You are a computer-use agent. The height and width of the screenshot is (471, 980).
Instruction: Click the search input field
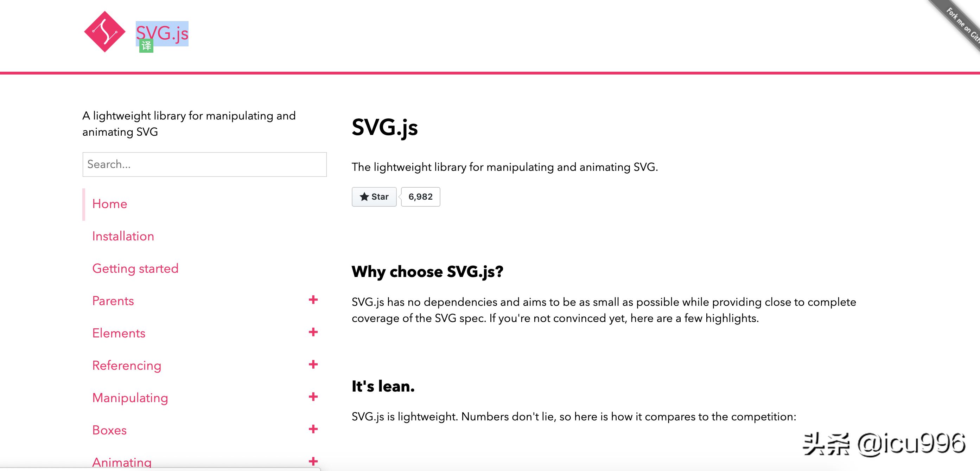pyautogui.click(x=204, y=164)
